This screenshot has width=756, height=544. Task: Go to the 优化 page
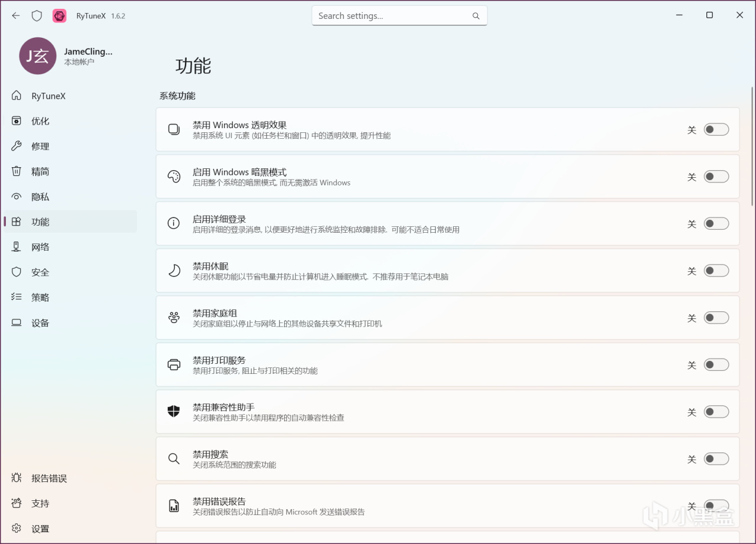70,121
